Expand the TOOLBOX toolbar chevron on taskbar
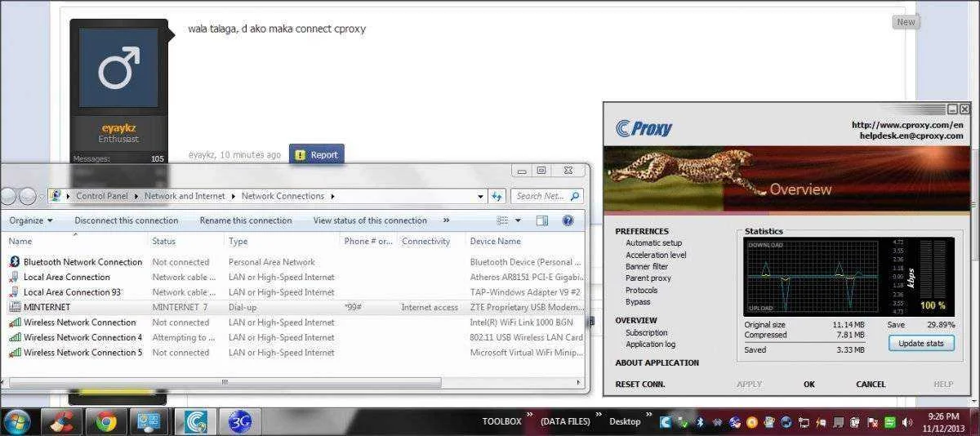The width and height of the screenshot is (980, 436). pos(530,416)
